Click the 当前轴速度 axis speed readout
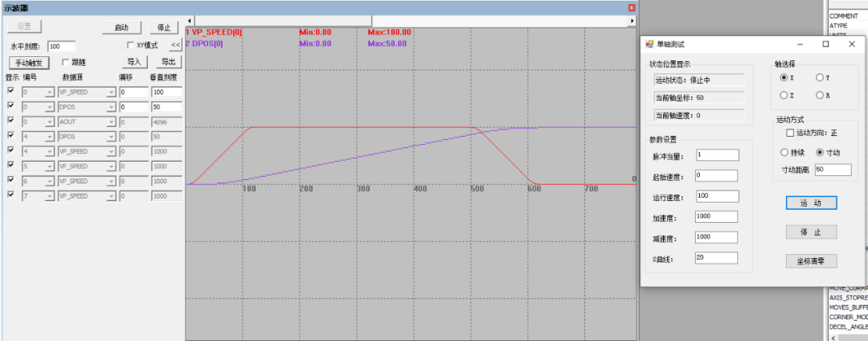The height and width of the screenshot is (341, 868). point(699,116)
